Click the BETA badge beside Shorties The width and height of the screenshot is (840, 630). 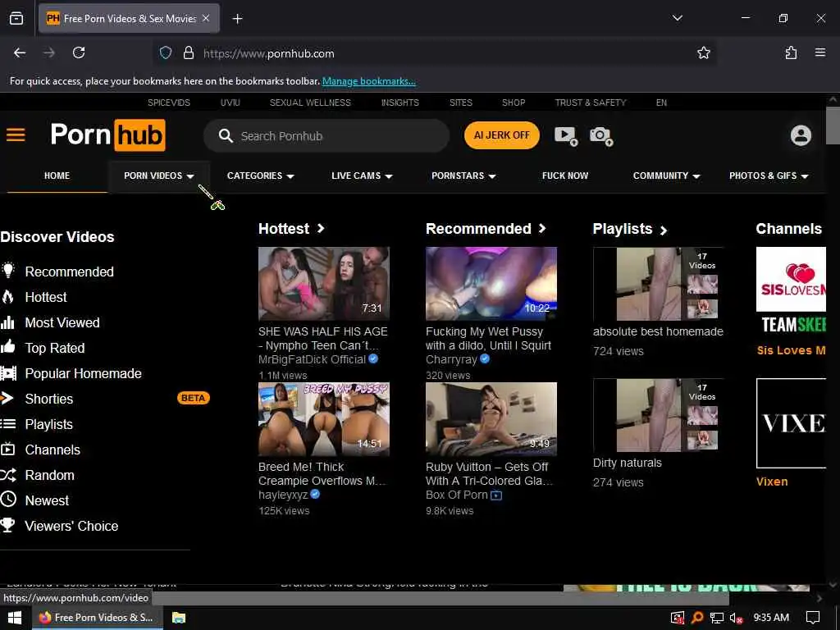pos(193,398)
